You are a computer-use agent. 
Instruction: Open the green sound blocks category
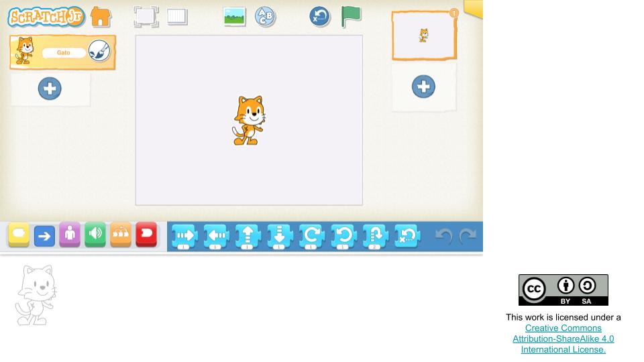click(x=95, y=235)
